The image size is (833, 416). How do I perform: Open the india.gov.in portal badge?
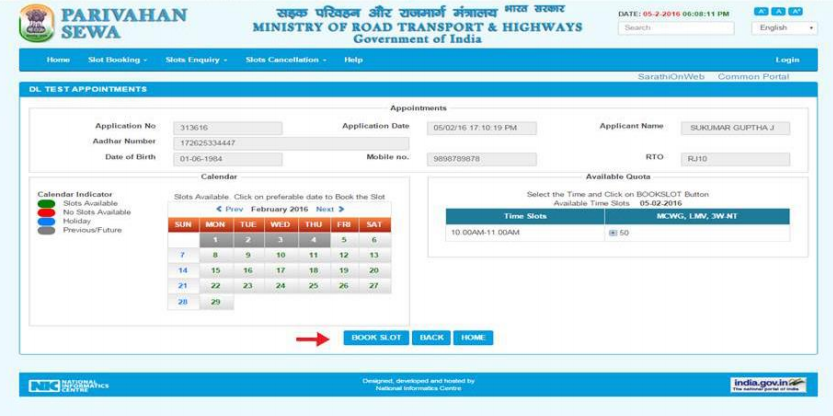[x=768, y=385]
